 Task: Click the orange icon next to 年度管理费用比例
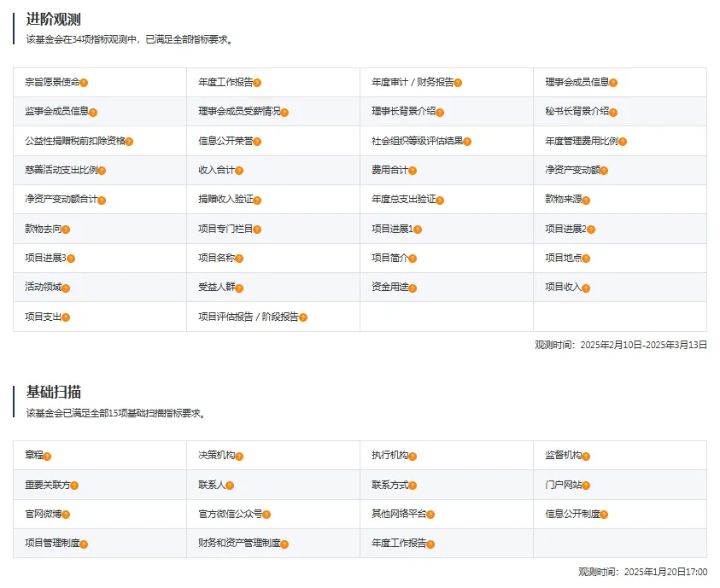coord(623,142)
